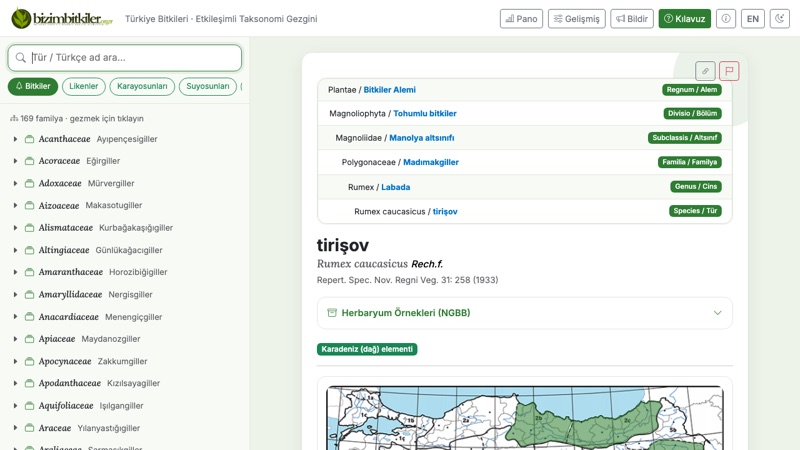Select the Suyosunları filter chip
The height and width of the screenshot is (450, 800).
tap(208, 86)
